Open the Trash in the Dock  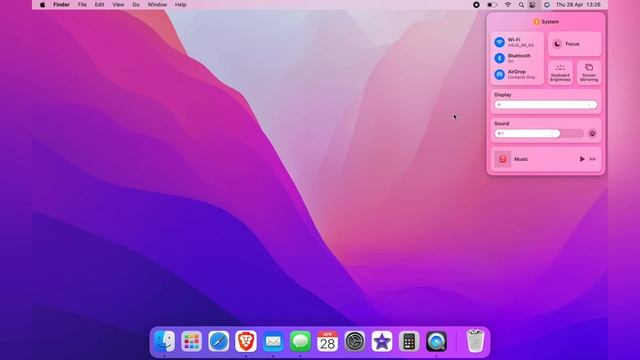pyautogui.click(x=475, y=341)
